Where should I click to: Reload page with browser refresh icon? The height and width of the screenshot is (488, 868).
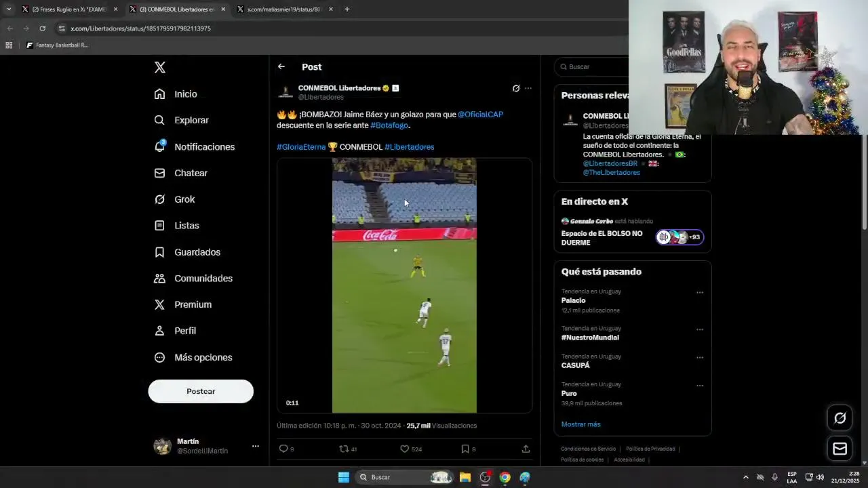[x=42, y=28]
